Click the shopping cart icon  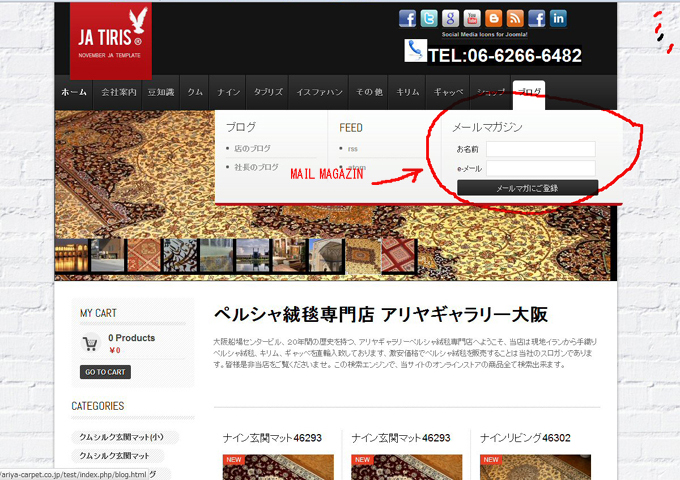tap(90, 344)
